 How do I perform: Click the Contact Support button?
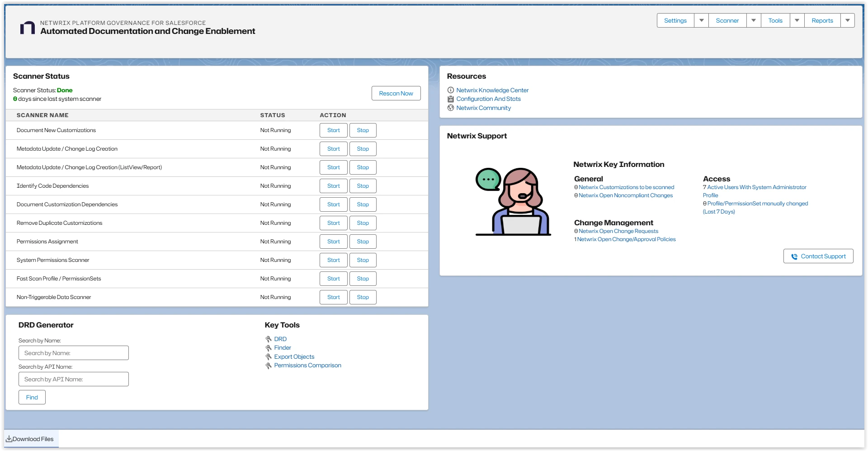[x=818, y=256]
